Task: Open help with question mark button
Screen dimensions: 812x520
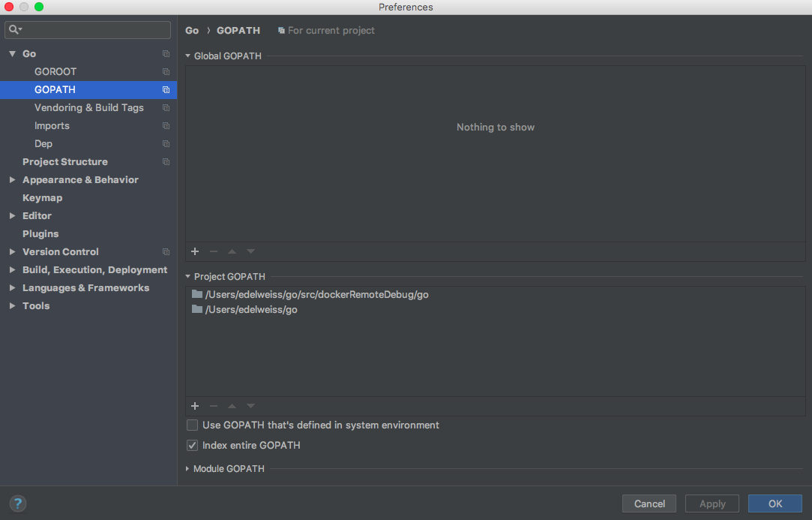Action: [x=17, y=503]
